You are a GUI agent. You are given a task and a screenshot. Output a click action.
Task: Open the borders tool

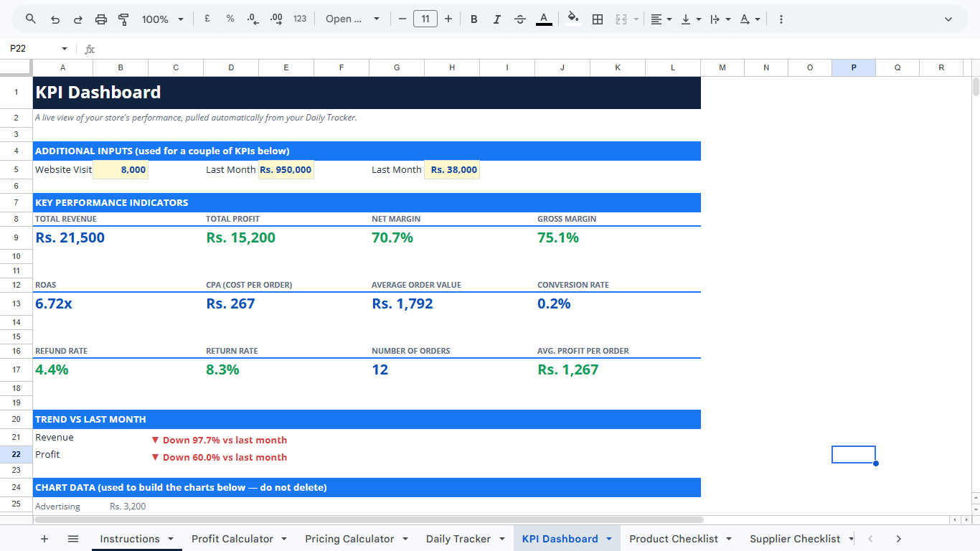coord(598,19)
